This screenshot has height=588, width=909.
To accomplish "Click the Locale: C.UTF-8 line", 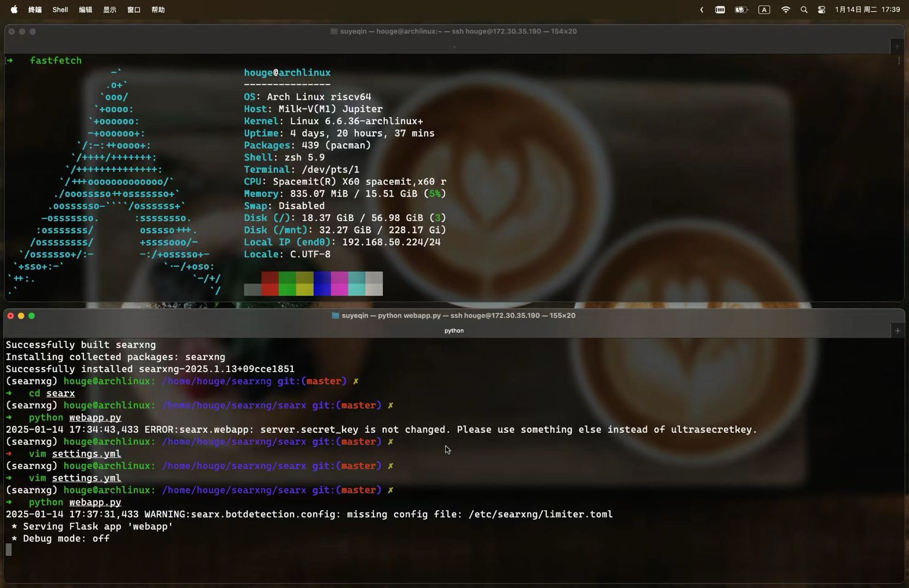I will [287, 254].
